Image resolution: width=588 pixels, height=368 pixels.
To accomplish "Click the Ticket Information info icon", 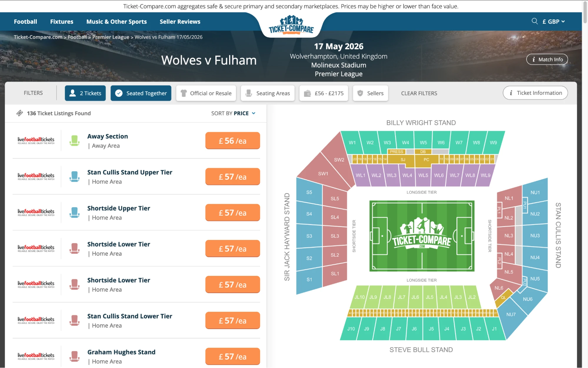I will [511, 93].
